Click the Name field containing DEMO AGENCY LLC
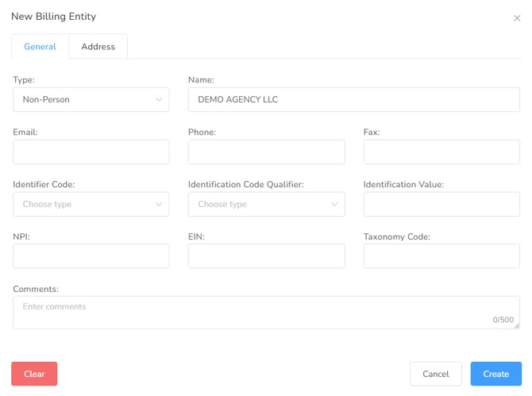 pos(353,100)
